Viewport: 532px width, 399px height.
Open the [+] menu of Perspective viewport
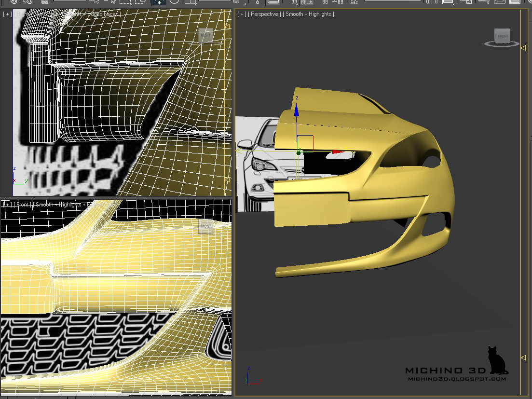[x=241, y=14]
